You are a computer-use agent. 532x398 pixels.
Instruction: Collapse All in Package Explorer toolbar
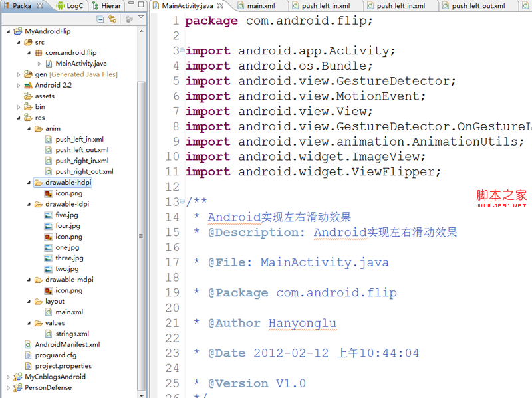tap(100, 19)
